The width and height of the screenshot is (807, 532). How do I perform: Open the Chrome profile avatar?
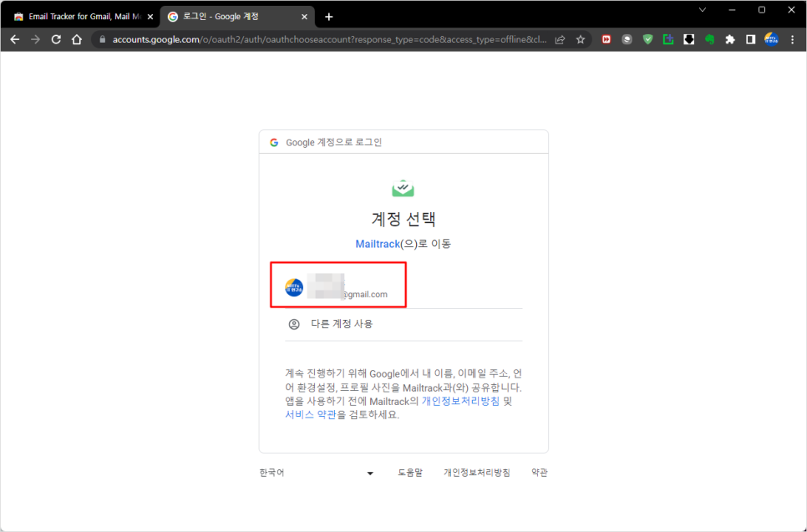click(x=771, y=39)
